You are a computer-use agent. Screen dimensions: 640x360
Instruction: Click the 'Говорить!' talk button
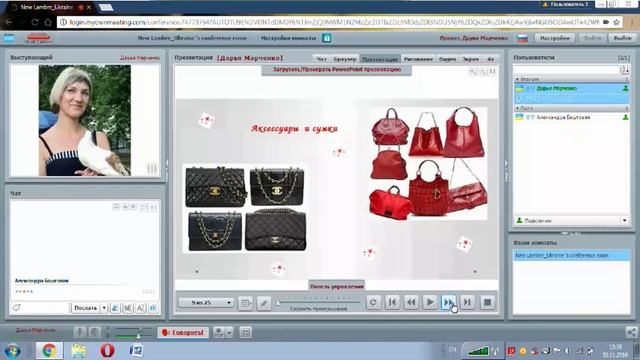(x=183, y=333)
